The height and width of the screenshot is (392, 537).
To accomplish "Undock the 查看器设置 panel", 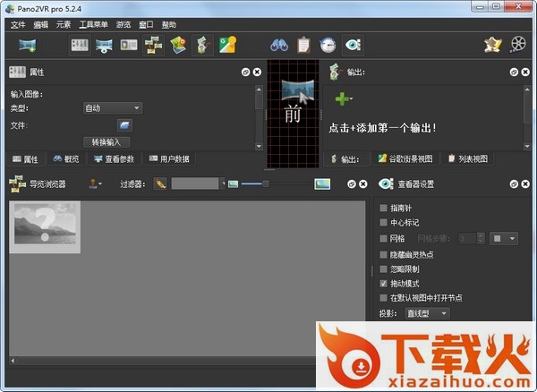I will [x=514, y=184].
